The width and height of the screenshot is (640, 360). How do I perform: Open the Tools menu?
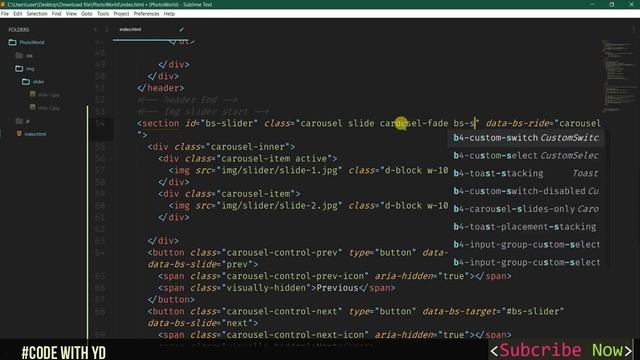point(103,13)
